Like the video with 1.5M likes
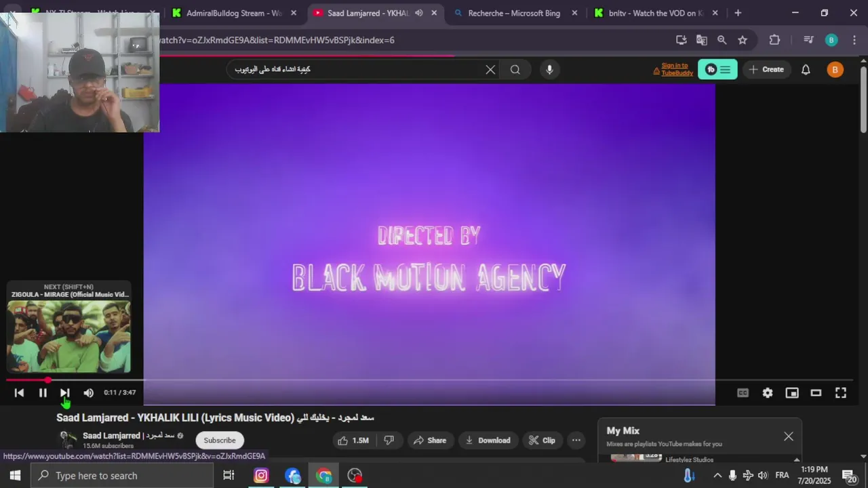Image resolution: width=868 pixels, height=488 pixels. [354, 440]
